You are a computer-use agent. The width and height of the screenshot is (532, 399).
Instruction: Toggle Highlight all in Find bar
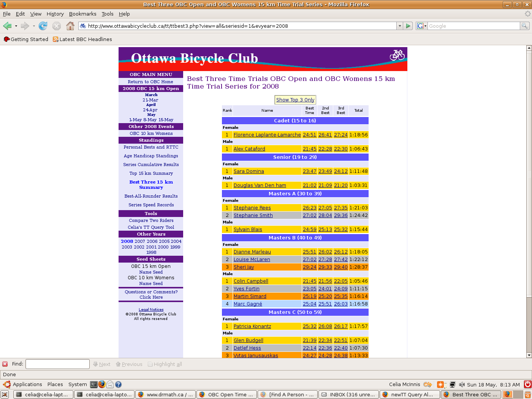pyautogui.click(x=165, y=364)
